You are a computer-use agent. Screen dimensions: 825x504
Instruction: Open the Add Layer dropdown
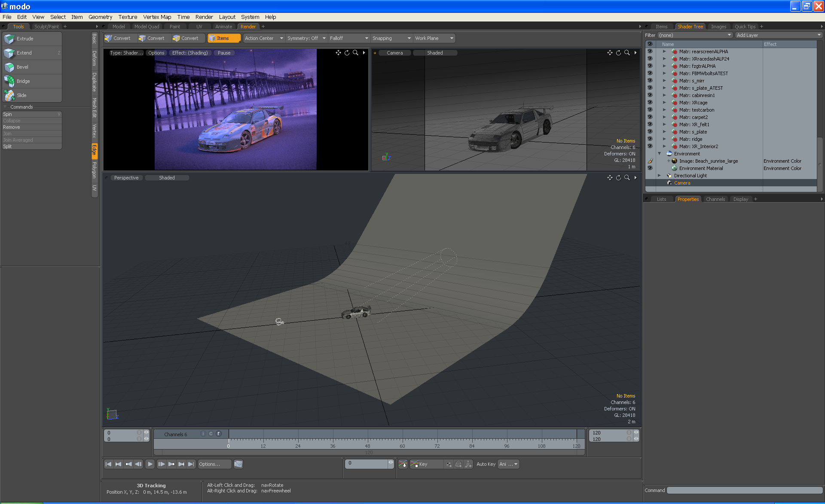(x=778, y=35)
